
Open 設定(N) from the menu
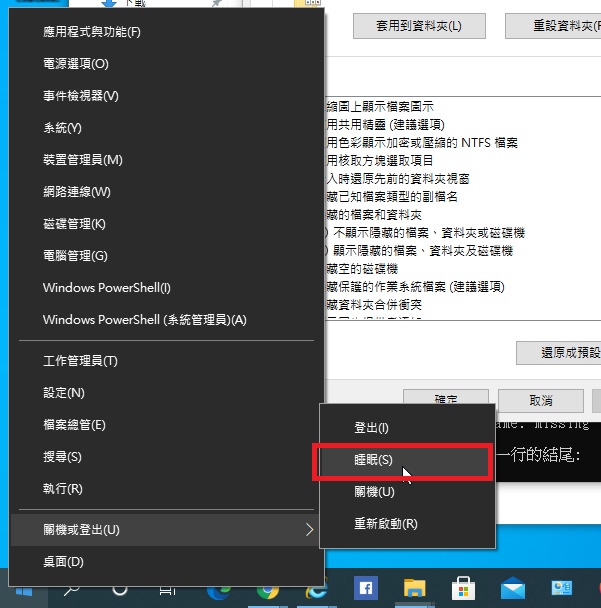tap(167, 393)
